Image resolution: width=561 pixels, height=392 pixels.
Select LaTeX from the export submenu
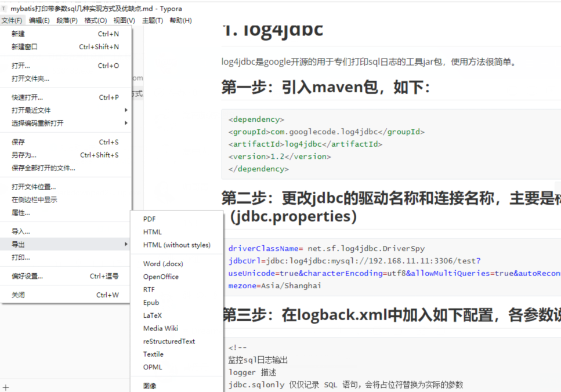click(152, 315)
